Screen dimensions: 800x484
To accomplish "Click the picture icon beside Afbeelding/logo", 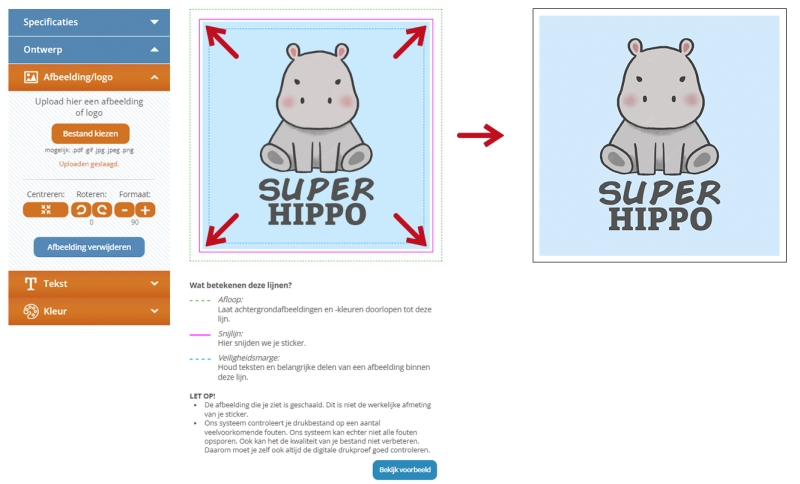I will (x=31, y=77).
